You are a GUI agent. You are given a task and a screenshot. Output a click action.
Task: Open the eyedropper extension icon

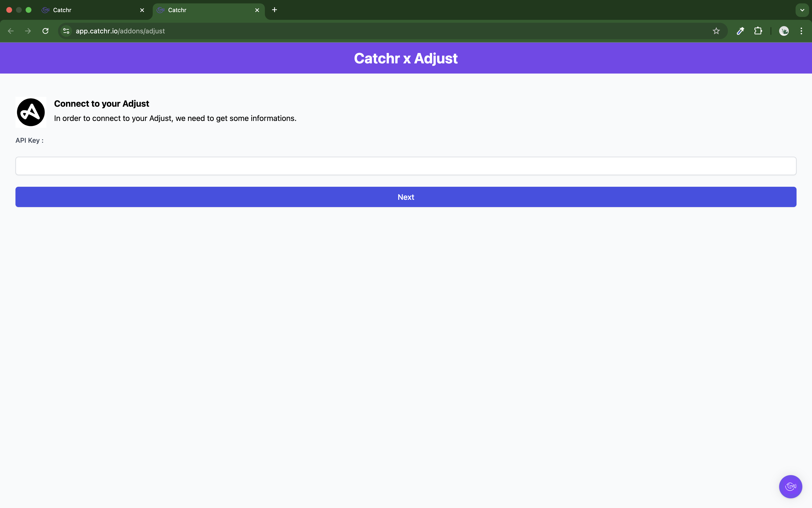pyautogui.click(x=740, y=31)
